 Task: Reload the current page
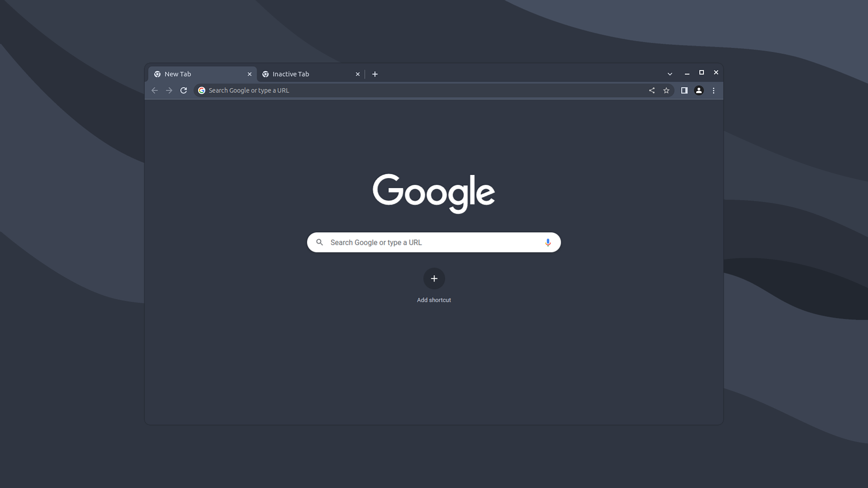[x=184, y=90]
